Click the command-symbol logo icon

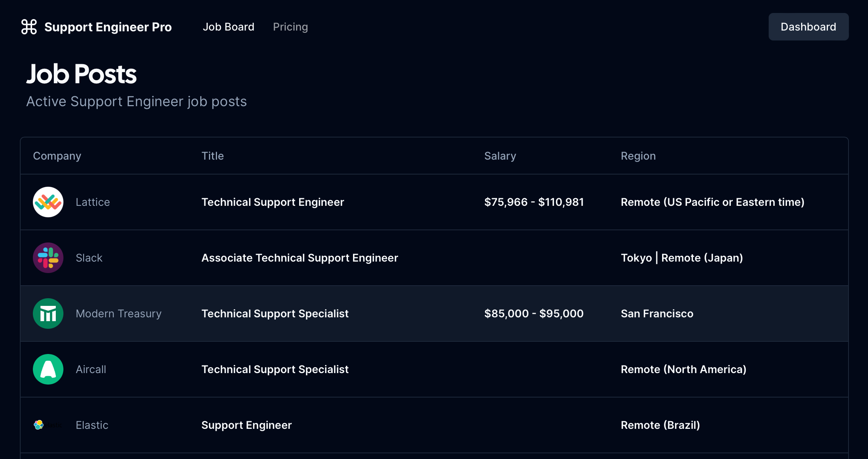tap(29, 27)
